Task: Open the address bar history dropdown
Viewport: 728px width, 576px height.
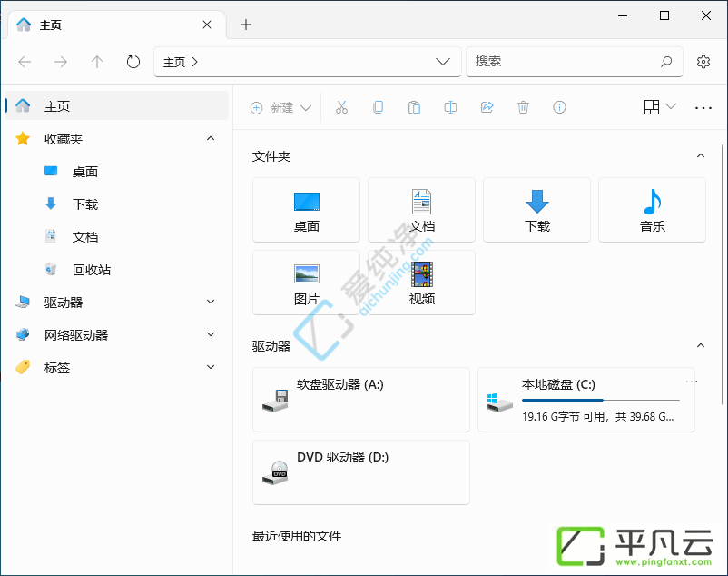Action: click(442, 61)
